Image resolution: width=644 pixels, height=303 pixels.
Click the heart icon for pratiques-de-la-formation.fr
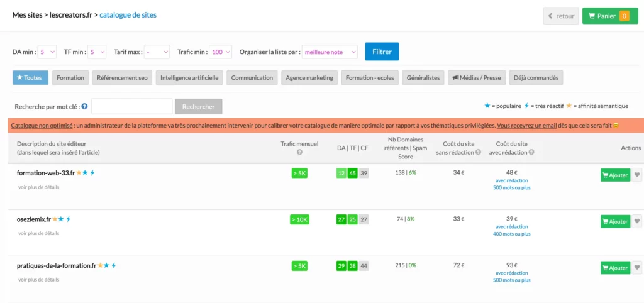[x=637, y=268]
